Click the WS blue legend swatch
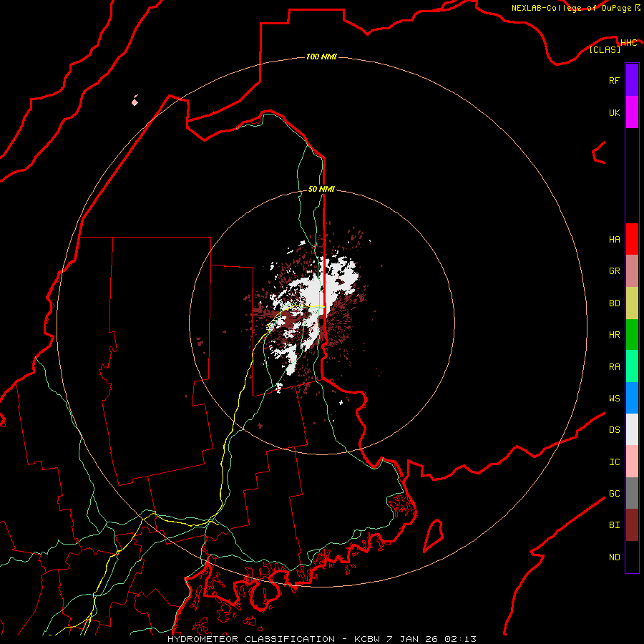 (x=632, y=398)
